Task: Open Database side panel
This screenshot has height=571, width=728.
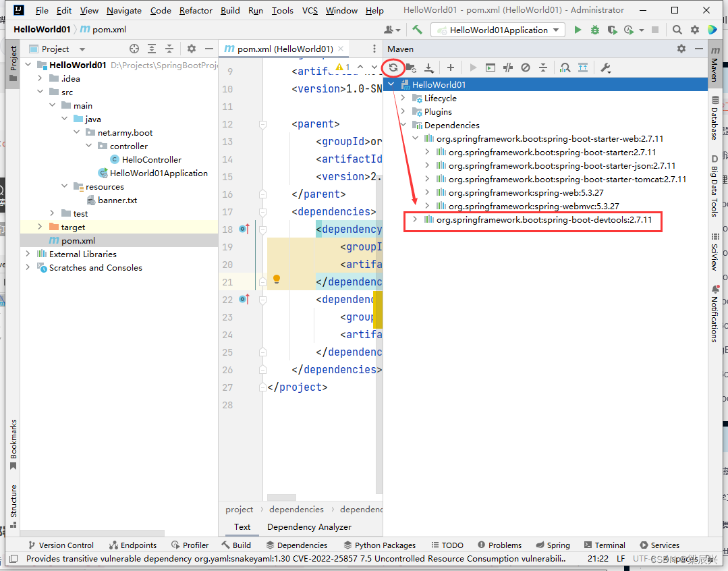Action: click(x=715, y=118)
